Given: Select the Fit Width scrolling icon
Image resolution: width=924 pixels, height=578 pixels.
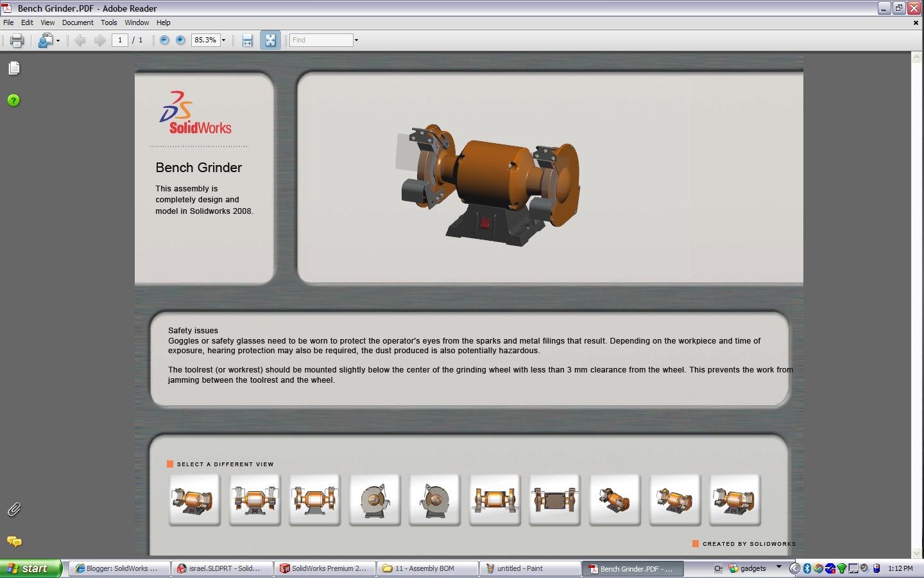Looking at the screenshot, I should coord(248,40).
